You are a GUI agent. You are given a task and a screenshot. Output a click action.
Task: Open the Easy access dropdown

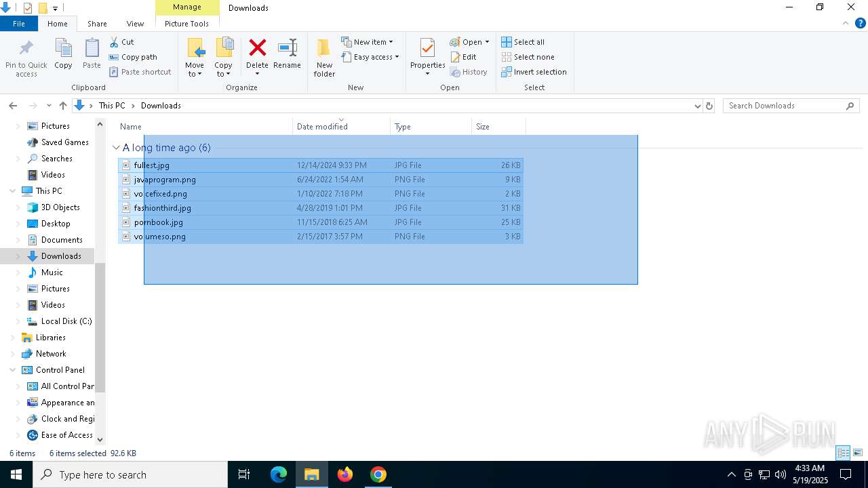tap(370, 57)
